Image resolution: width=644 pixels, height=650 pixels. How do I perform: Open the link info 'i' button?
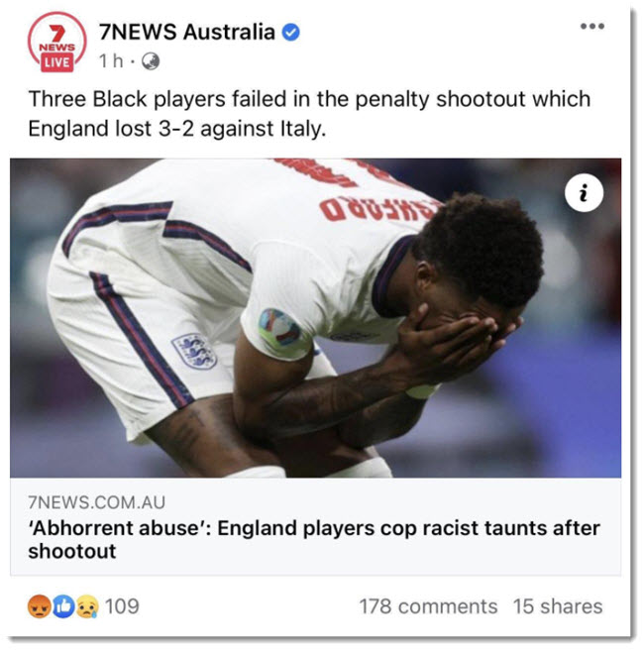point(584,193)
